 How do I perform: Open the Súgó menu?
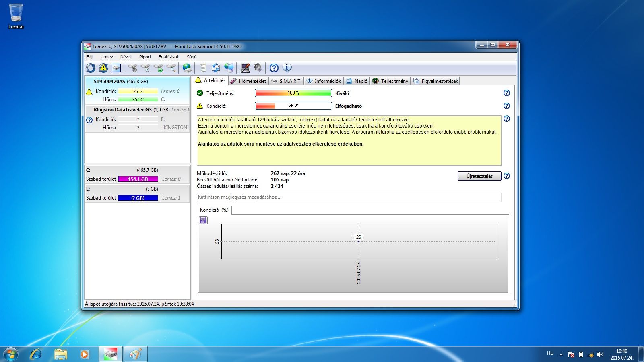192,57
